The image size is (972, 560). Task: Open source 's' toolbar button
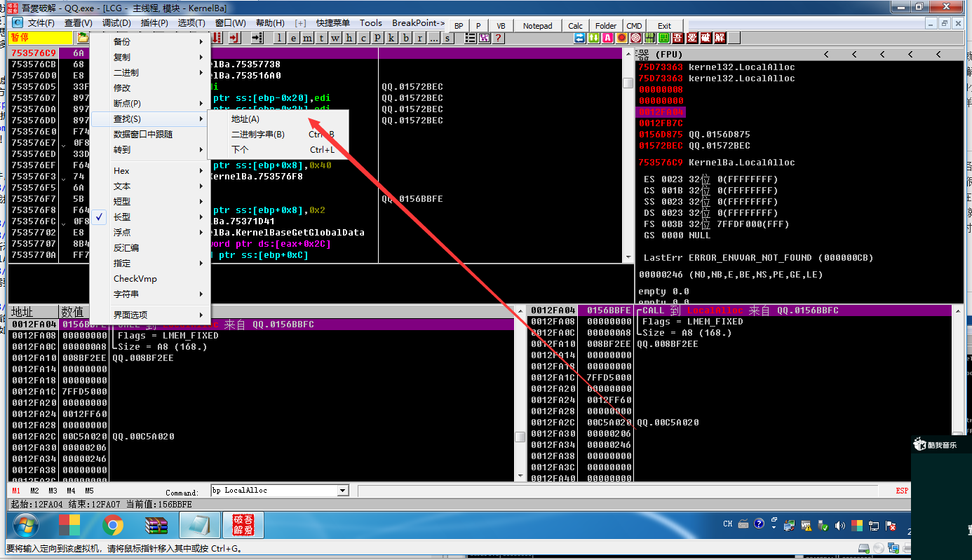[447, 38]
